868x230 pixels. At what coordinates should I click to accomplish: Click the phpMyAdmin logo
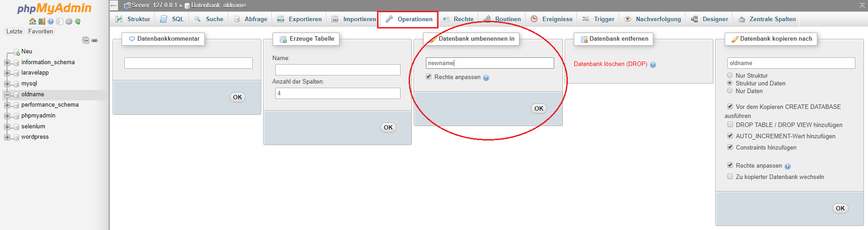click(x=54, y=8)
